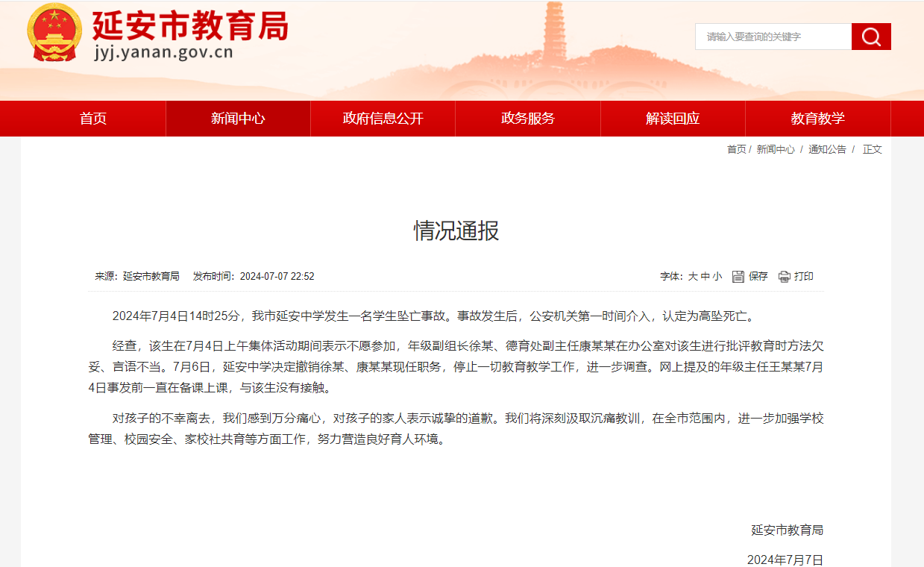Click the red search magnifier button

point(871,37)
